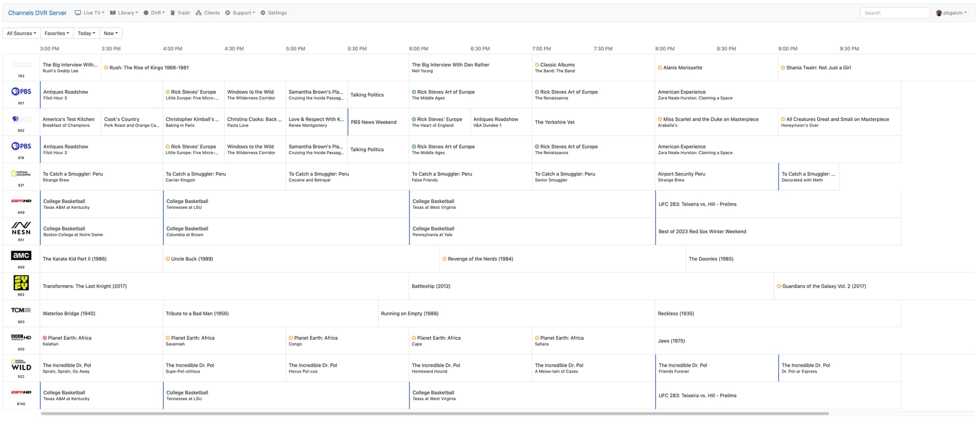Open the DVR menu
Image resolution: width=980 pixels, height=422 pixels.
tap(154, 13)
